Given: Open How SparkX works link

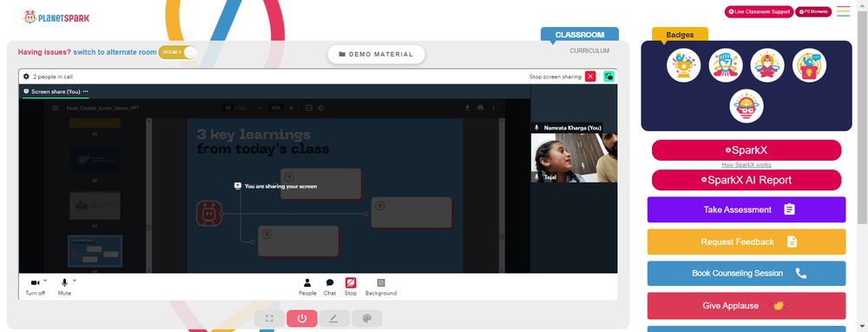Looking at the screenshot, I should [x=746, y=164].
